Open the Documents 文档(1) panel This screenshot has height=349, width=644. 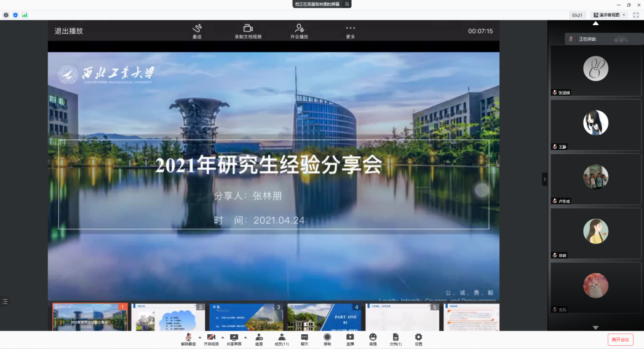[396, 340]
